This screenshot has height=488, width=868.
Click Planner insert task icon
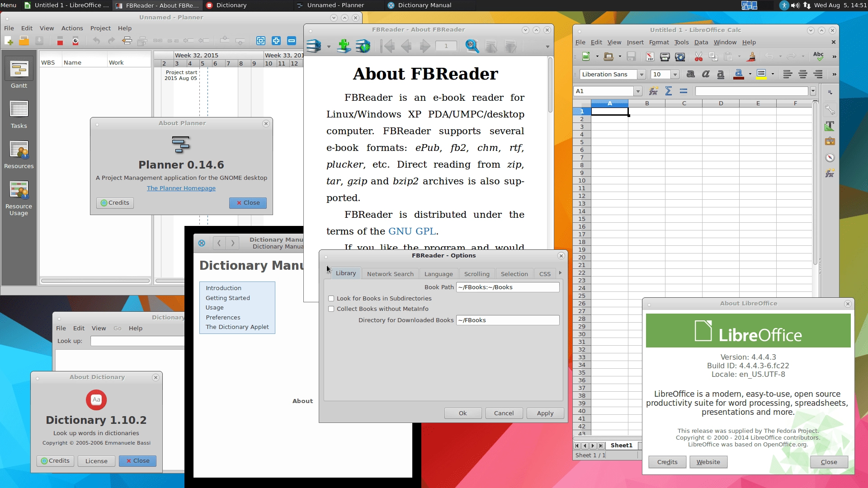tap(127, 41)
